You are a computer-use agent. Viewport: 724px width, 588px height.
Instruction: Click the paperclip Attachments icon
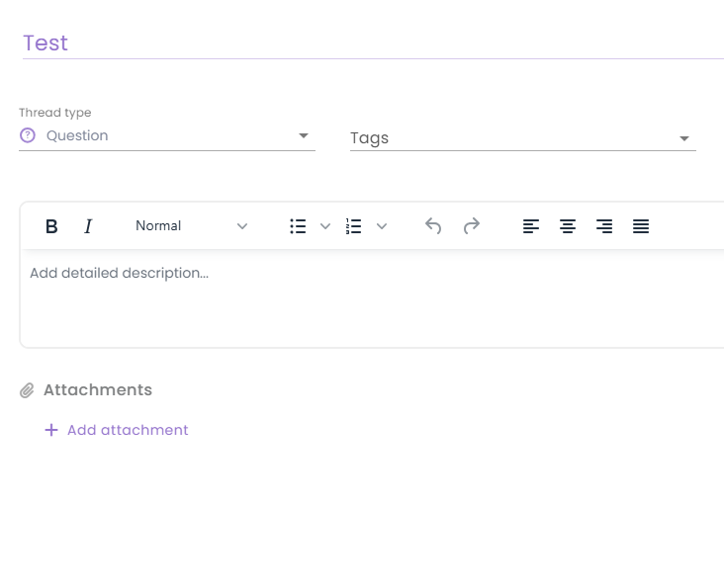28,390
